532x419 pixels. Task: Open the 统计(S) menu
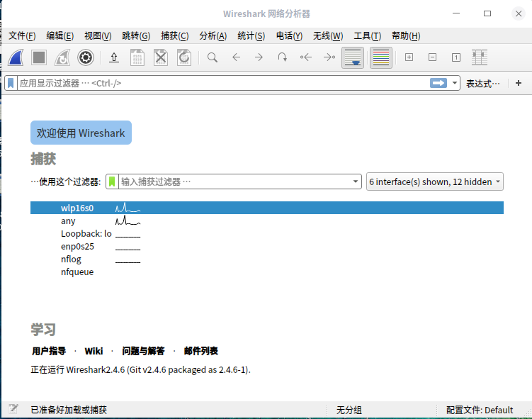251,36
